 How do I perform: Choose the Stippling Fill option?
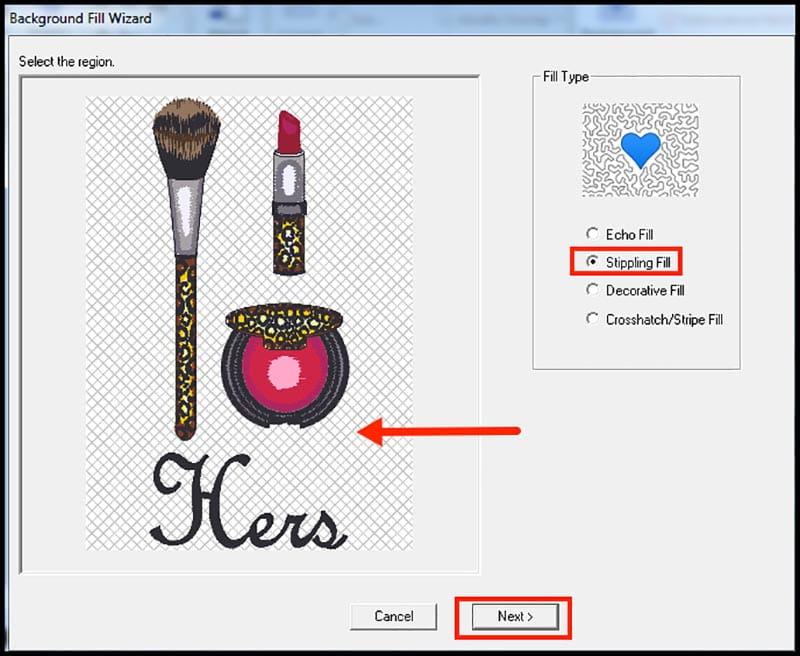pos(593,262)
